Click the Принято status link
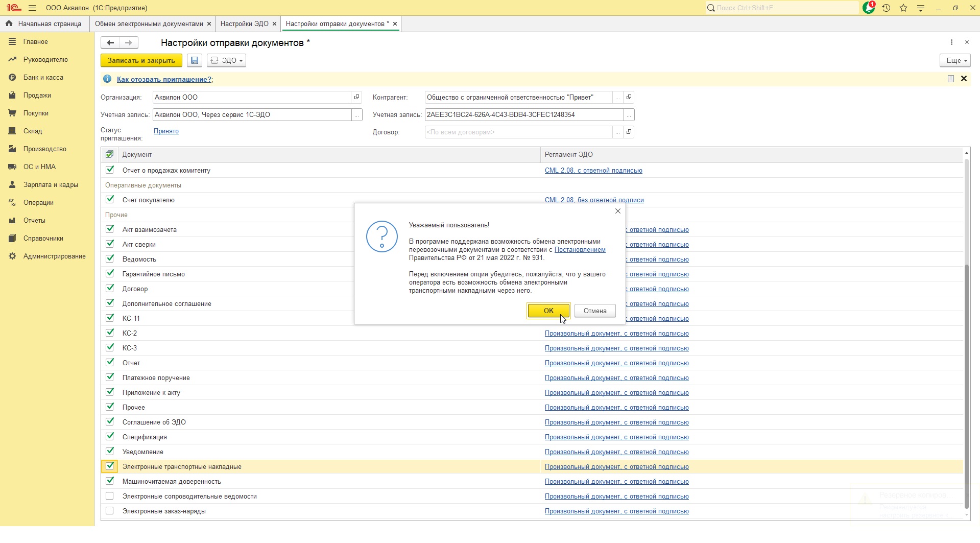This screenshot has width=980, height=543. click(166, 131)
